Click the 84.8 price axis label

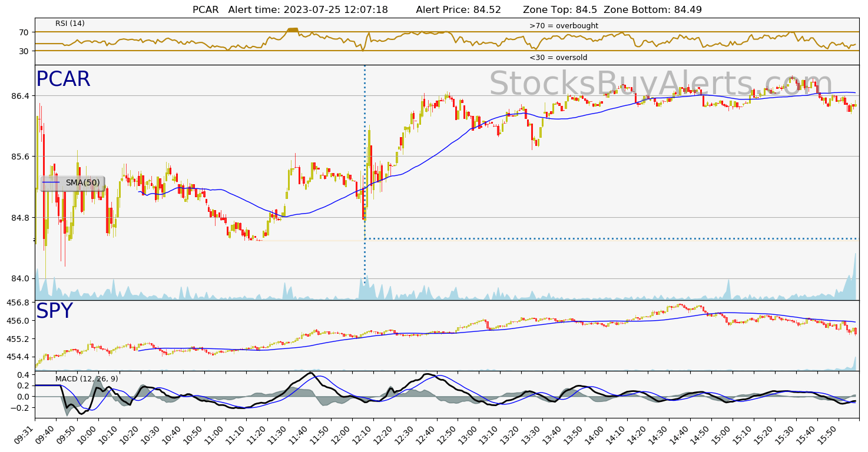pos(19,218)
